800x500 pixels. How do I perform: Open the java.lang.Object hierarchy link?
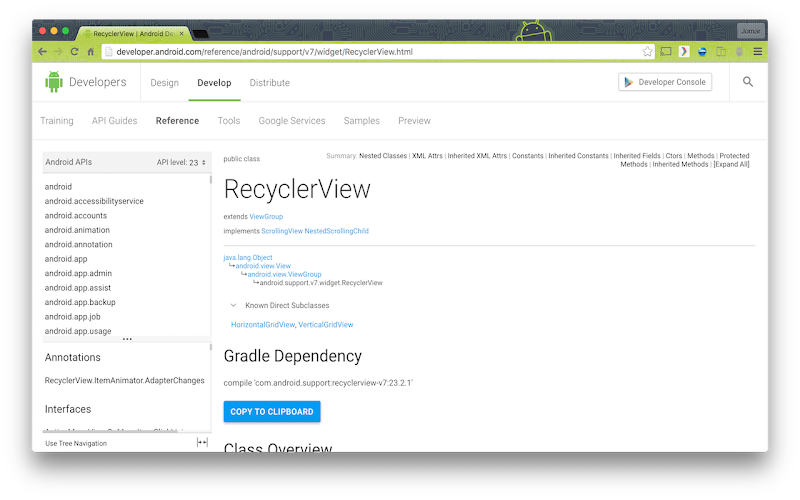tap(248, 258)
